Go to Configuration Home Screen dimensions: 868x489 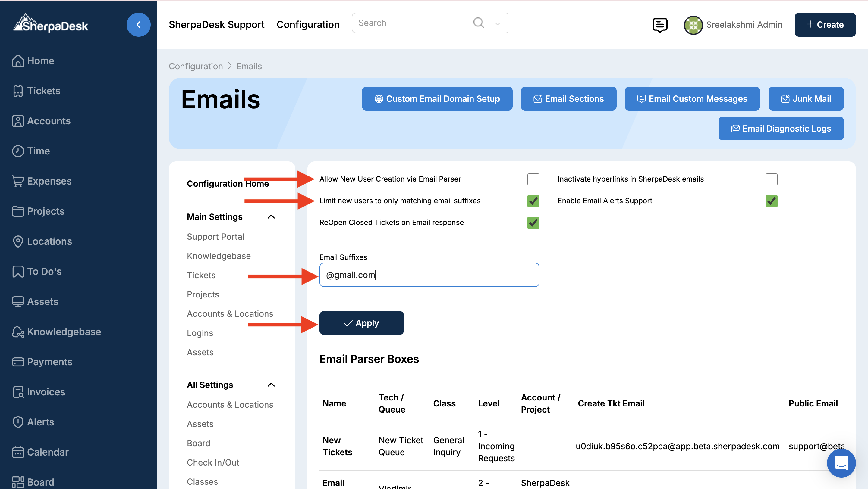(x=228, y=184)
